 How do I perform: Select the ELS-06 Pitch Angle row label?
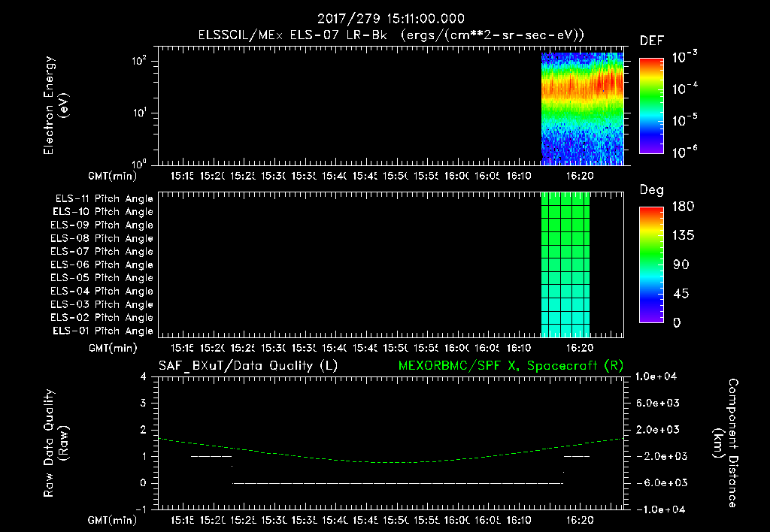pyautogui.click(x=102, y=265)
